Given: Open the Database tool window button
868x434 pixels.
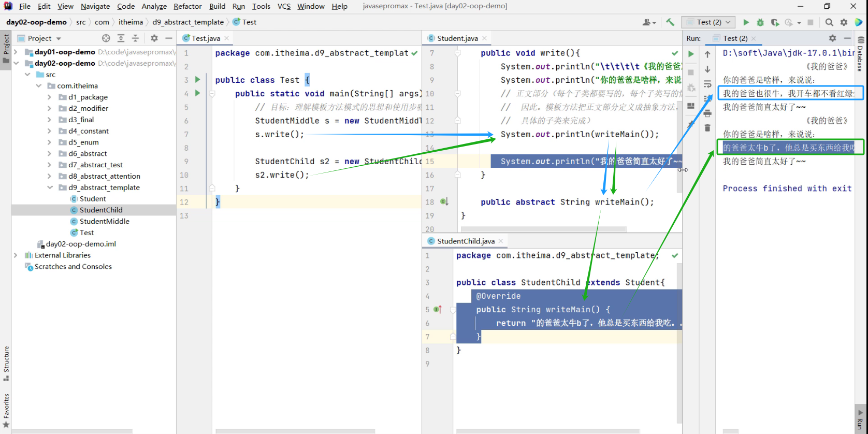Looking at the screenshot, I should tap(860, 54).
